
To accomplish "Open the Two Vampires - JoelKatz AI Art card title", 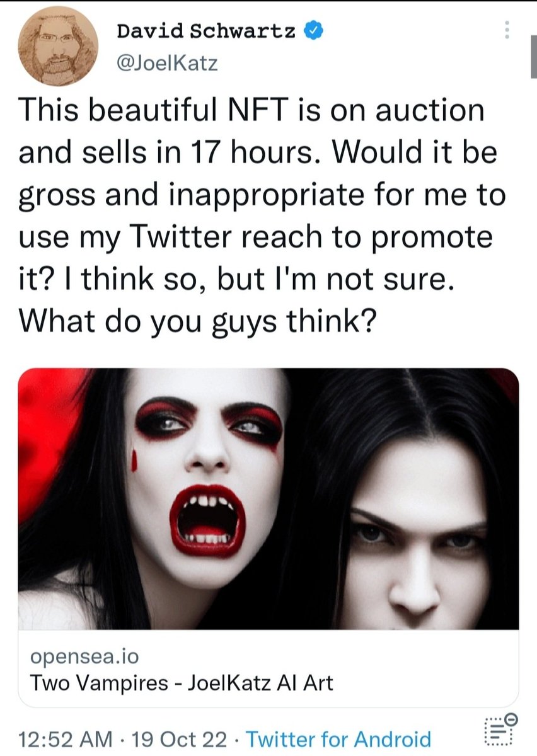I will pos(182,682).
